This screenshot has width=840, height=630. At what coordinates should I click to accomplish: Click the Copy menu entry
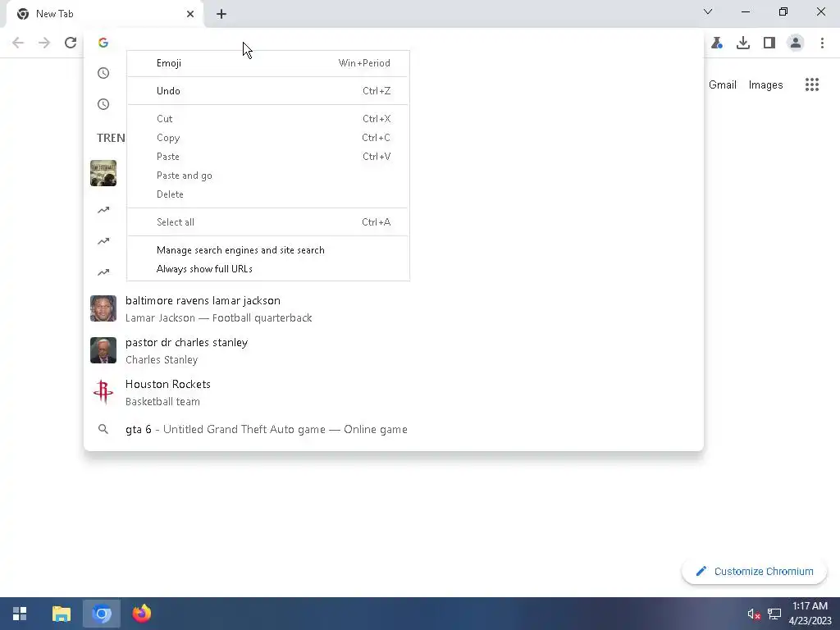268,138
